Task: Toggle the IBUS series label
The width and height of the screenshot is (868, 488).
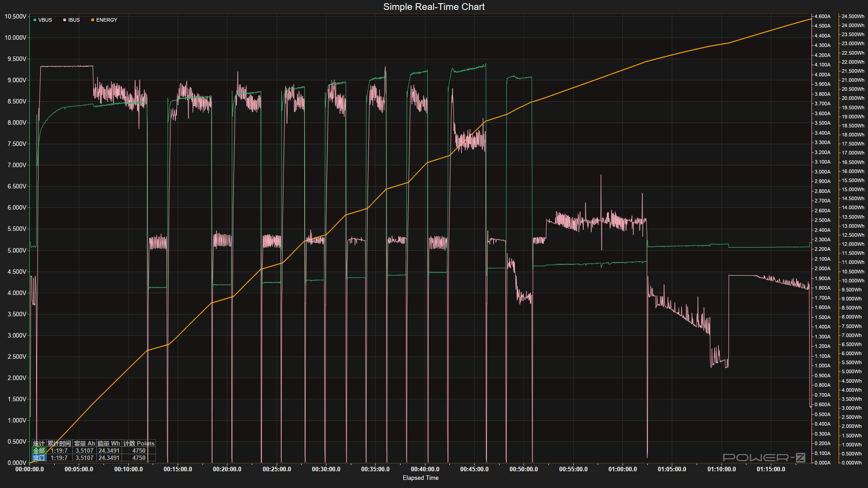Action: click(74, 20)
